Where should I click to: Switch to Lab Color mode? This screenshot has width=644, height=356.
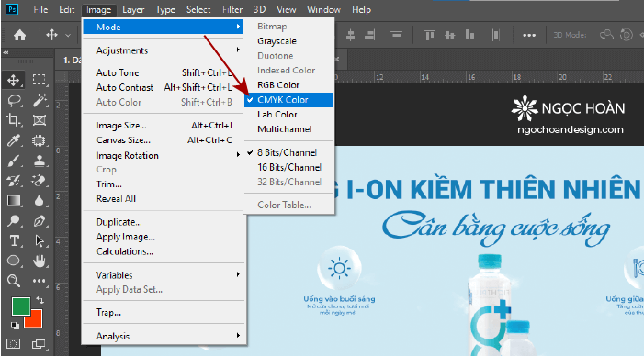point(288,115)
